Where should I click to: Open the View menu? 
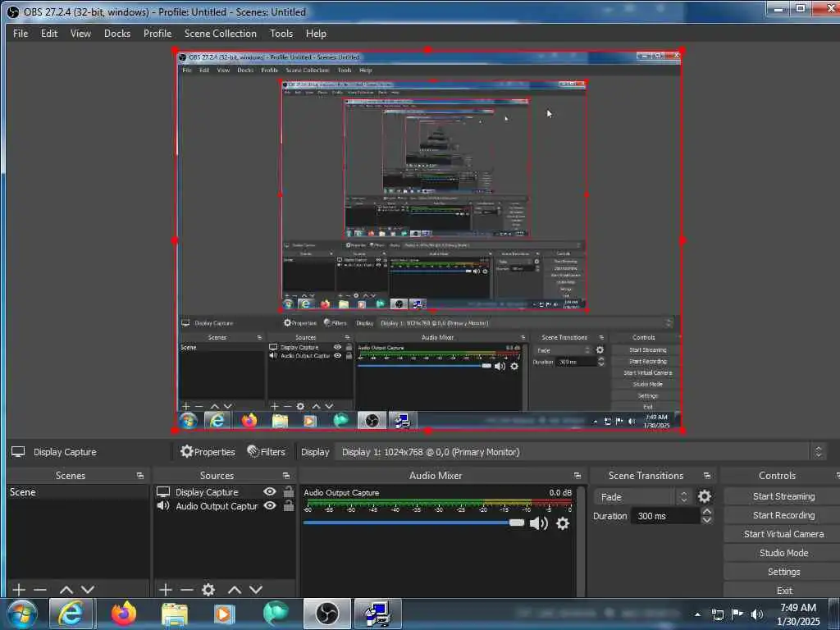80,33
